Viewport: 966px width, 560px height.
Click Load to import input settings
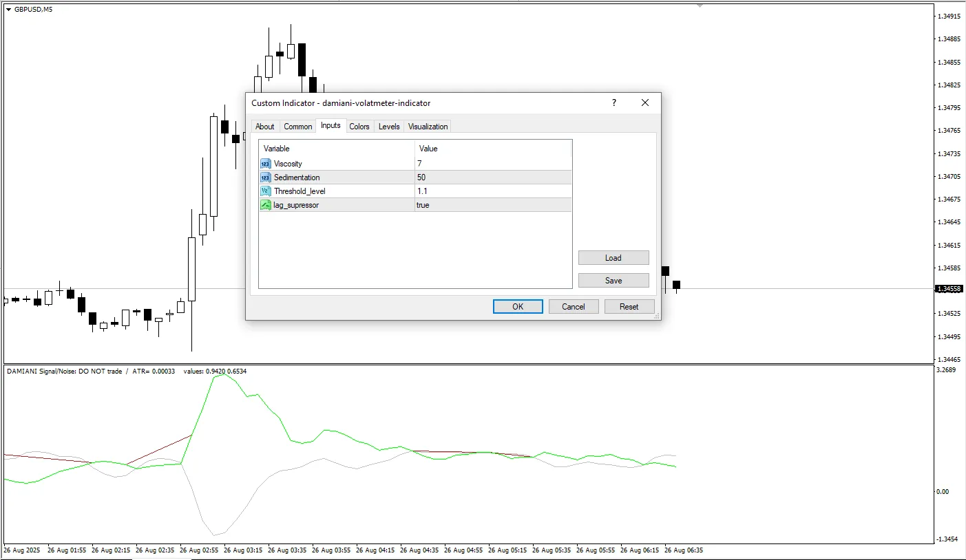613,258
